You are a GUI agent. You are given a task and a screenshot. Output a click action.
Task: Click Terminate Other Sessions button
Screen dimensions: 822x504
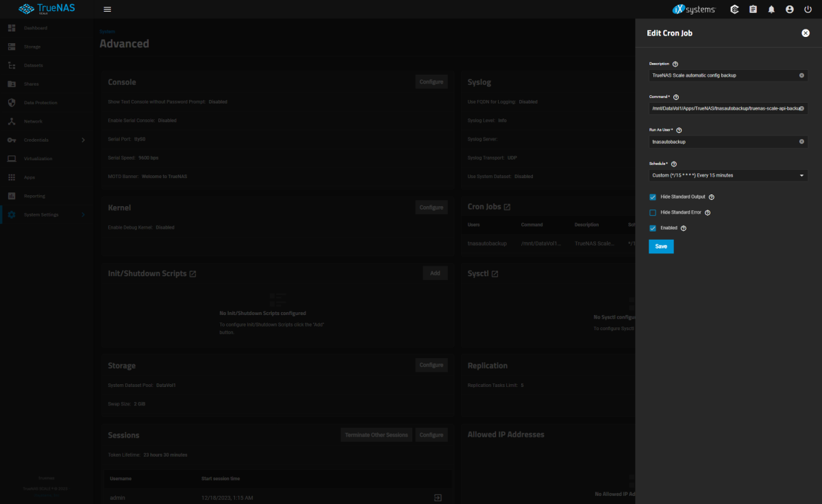pyautogui.click(x=377, y=434)
